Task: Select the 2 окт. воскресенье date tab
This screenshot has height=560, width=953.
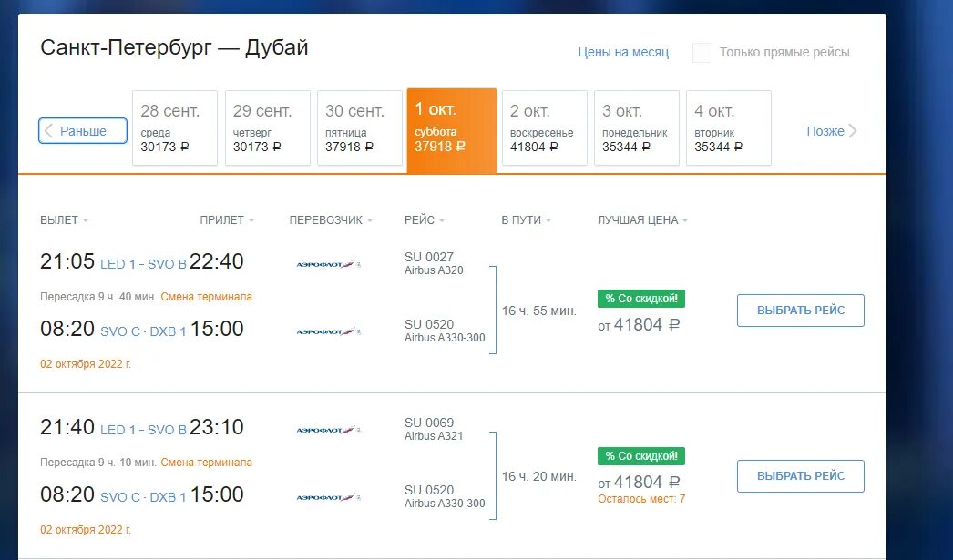Action: coord(545,127)
